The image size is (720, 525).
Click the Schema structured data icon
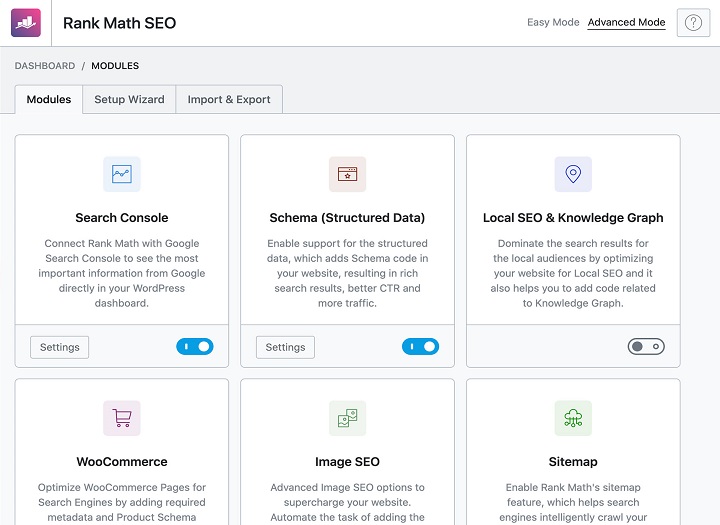pos(347,174)
